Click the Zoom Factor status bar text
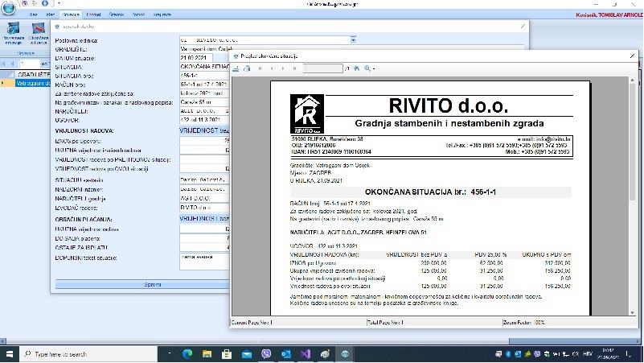This screenshot has height=363, width=644. (523, 323)
